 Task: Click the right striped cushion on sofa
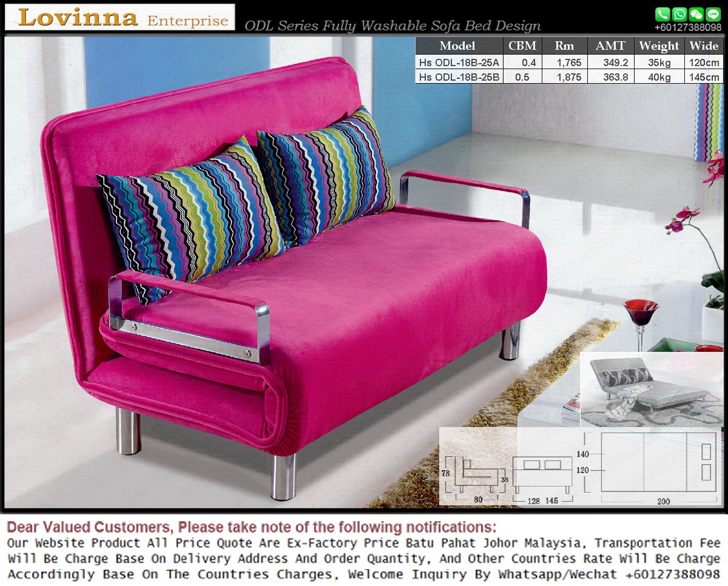(x=326, y=176)
